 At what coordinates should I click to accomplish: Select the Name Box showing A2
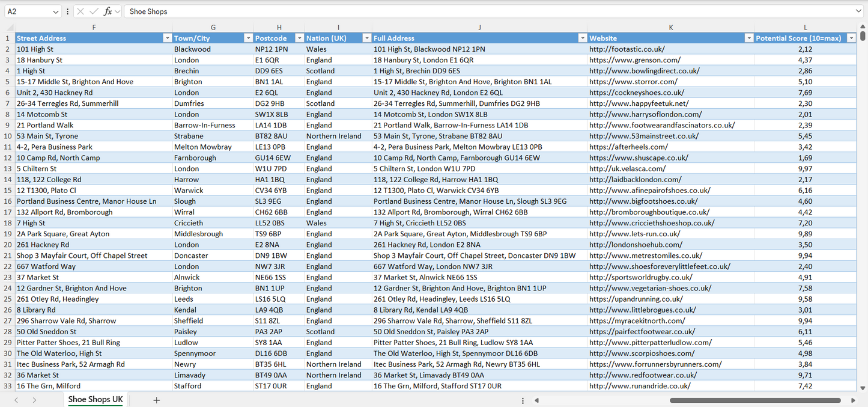point(27,11)
